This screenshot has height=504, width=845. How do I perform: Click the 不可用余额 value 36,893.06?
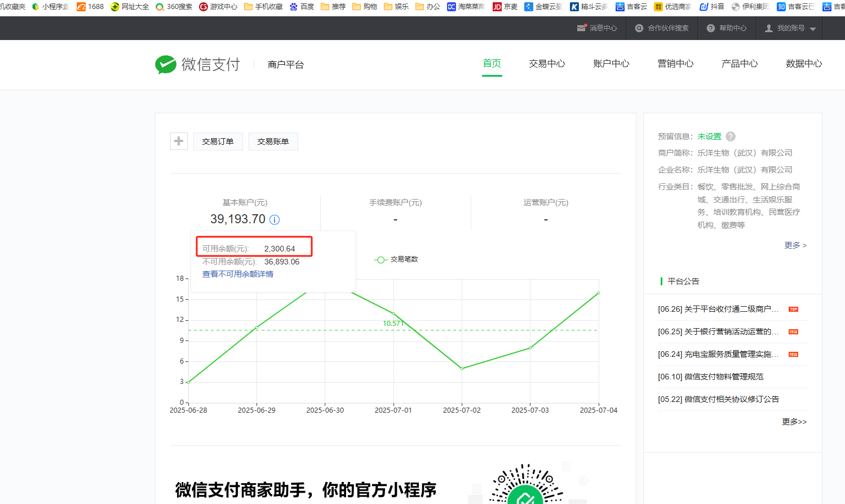(x=282, y=262)
